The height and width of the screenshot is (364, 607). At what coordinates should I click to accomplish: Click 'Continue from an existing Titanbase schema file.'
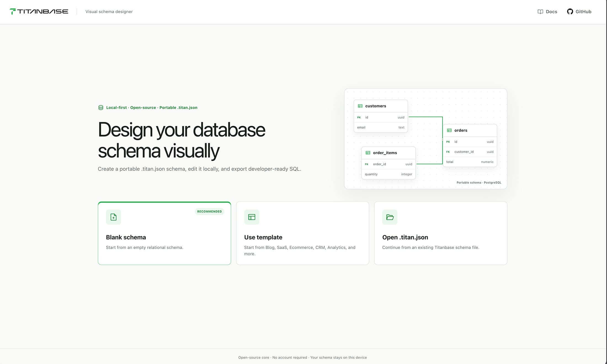pos(431,248)
